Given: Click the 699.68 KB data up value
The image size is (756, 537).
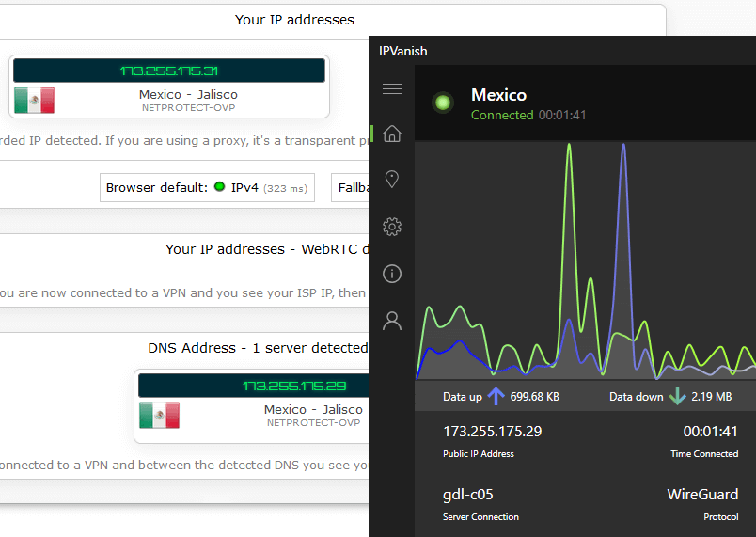Looking at the screenshot, I should [x=535, y=397].
